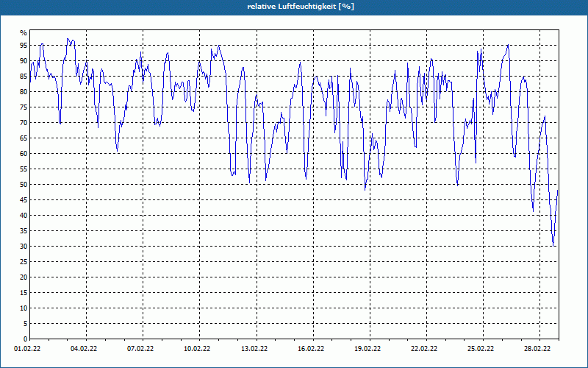Click the chart title "relative Luftfeuchtigkeit [%]"
Screen dimensions: 588x368
click(301, 7)
